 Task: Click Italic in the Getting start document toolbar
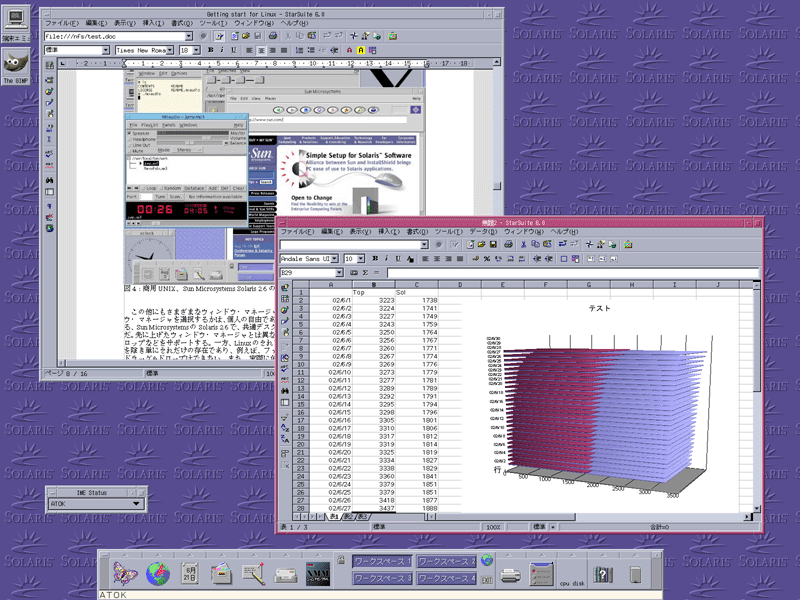click(x=221, y=50)
